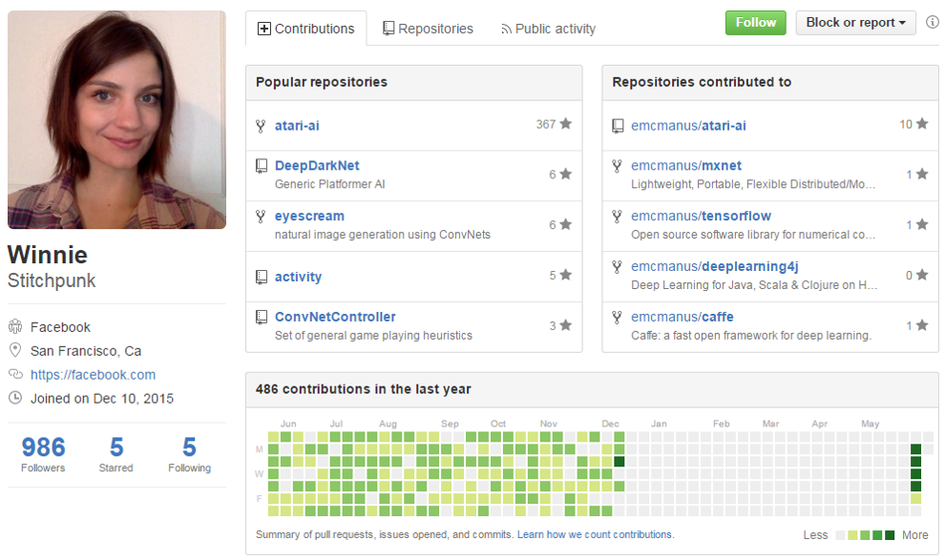The width and height of the screenshot is (945, 560).
Task: Click the repo icon beside activity repository
Action: coord(261,278)
